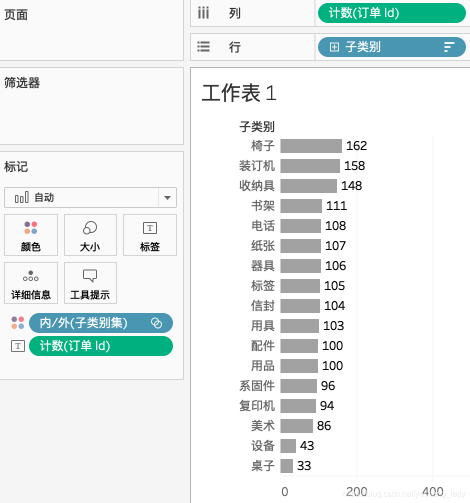The height and width of the screenshot is (503, 470).
Task: Click the bar for 美术 with value 86
Action: click(x=296, y=426)
